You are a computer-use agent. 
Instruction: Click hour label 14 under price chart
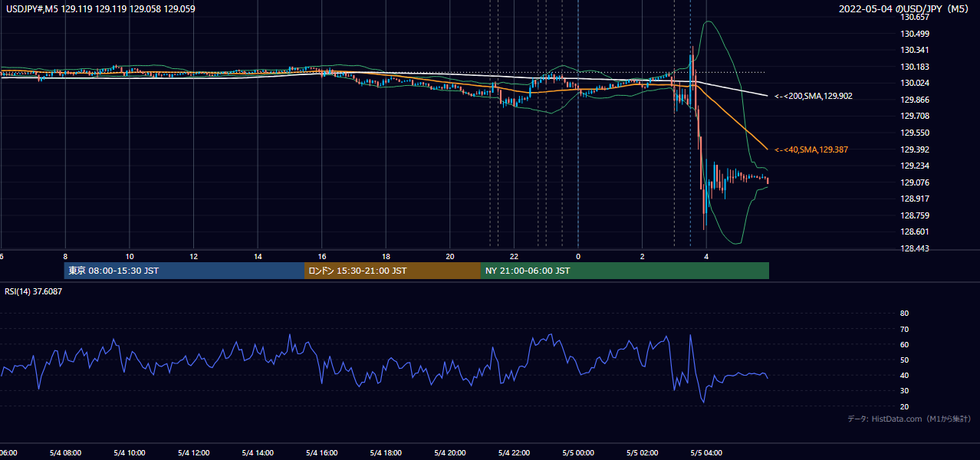[x=258, y=256]
